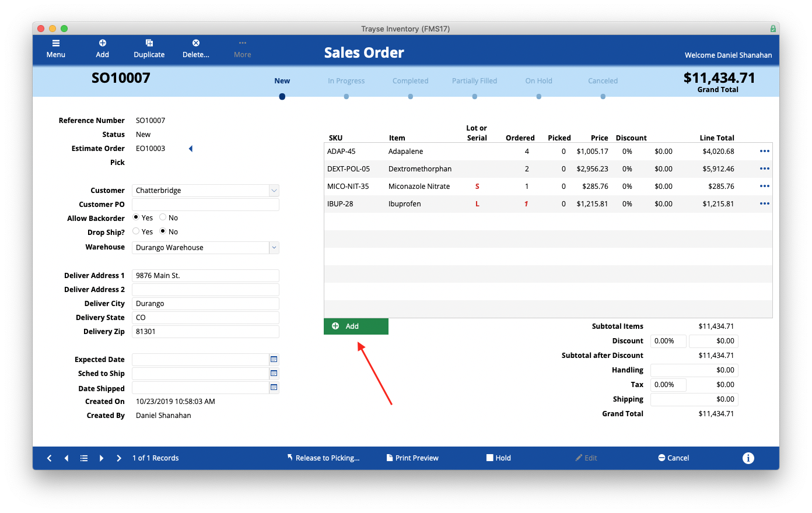This screenshot has width=812, height=513.
Task: Open the list view icon in footer
Action: (84, 458)
